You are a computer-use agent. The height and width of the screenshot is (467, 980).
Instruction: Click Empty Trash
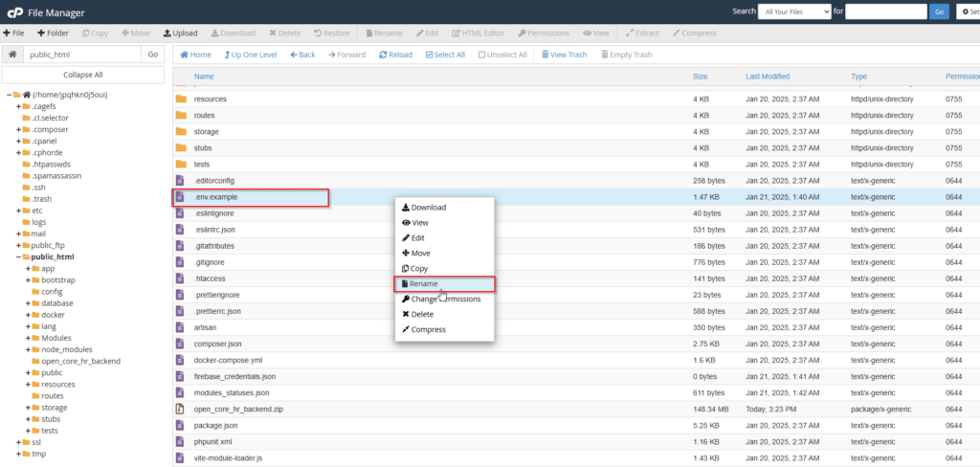(626, 55)
